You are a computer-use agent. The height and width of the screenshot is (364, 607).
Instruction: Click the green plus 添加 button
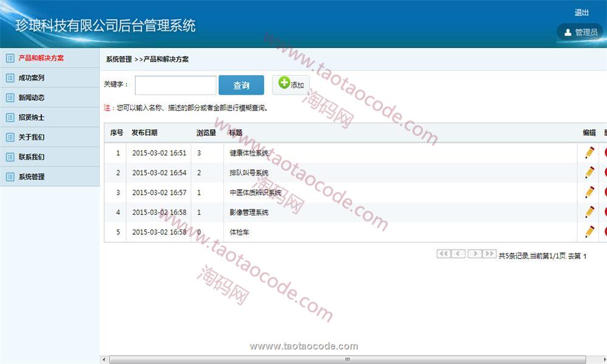pos(291,85)
